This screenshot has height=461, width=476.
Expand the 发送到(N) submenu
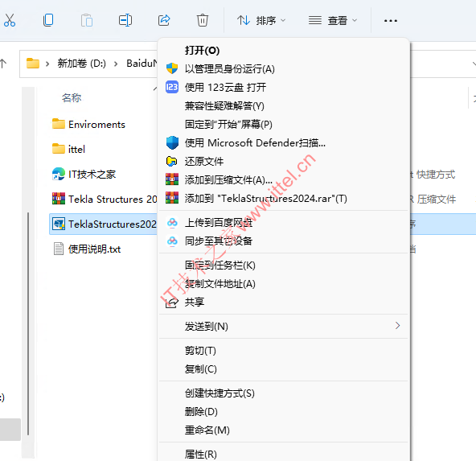click(x=283, y=326)
